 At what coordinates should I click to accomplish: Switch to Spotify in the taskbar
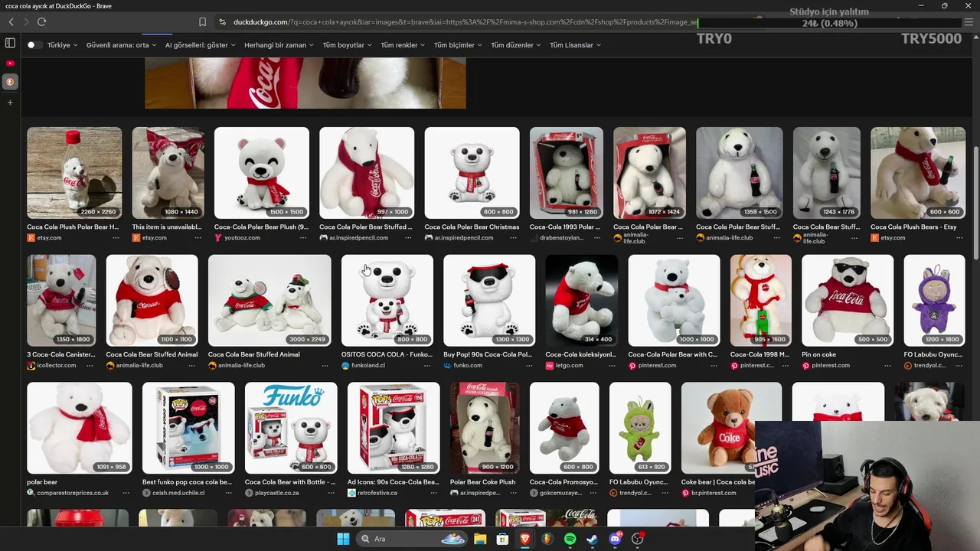(x=570, y=539)
